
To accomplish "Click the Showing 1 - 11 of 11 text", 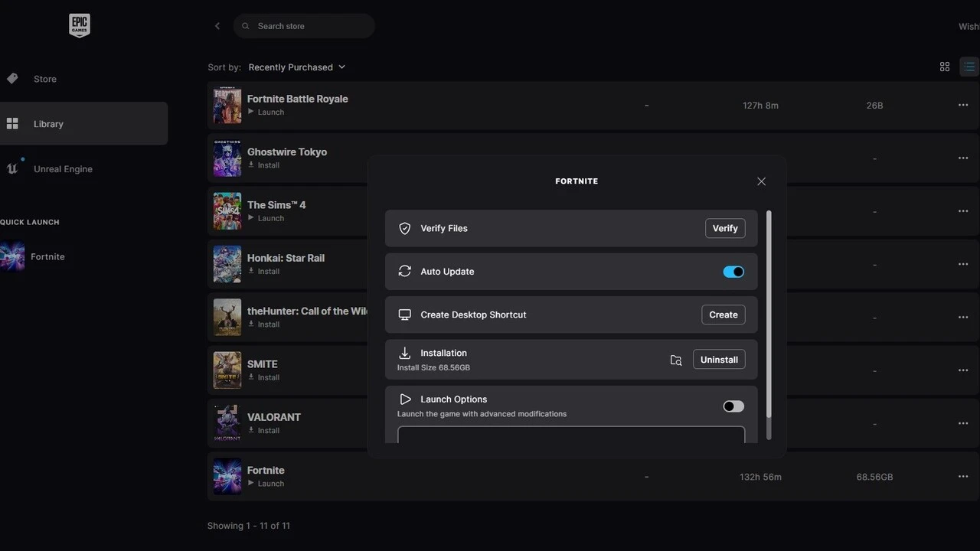I will tap(249, 526).
